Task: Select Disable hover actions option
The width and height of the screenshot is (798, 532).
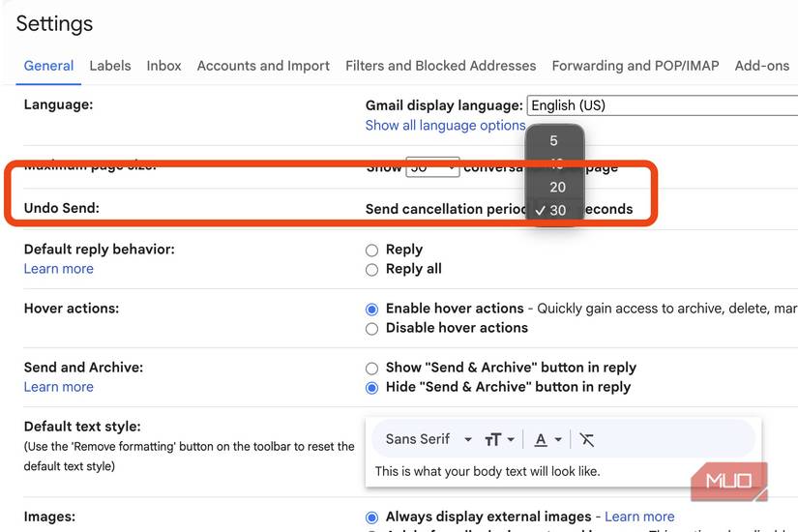Action: [x=372, y=329]
